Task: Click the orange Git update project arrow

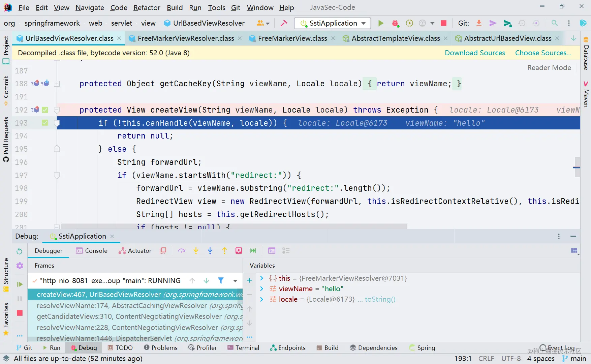Action: pyautogui.click(x=479, y=23)
